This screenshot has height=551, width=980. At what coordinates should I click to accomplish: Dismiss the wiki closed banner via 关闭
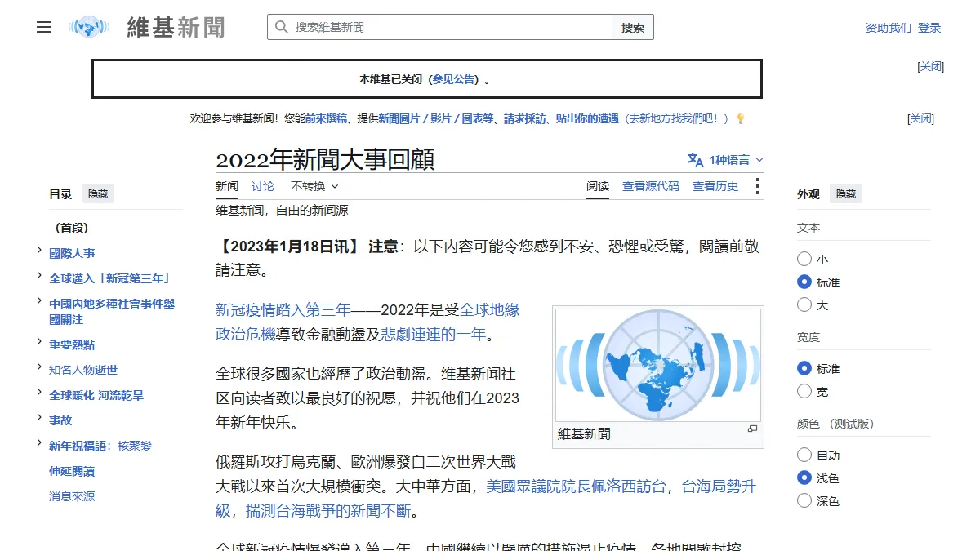click(931, 66)
